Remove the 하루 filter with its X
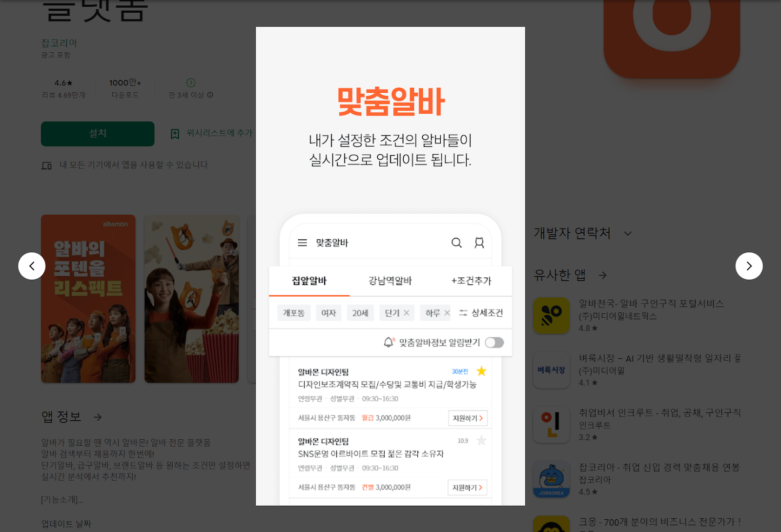Image resolution: width=781 pixels, height=532 pixels. [447, 313]
